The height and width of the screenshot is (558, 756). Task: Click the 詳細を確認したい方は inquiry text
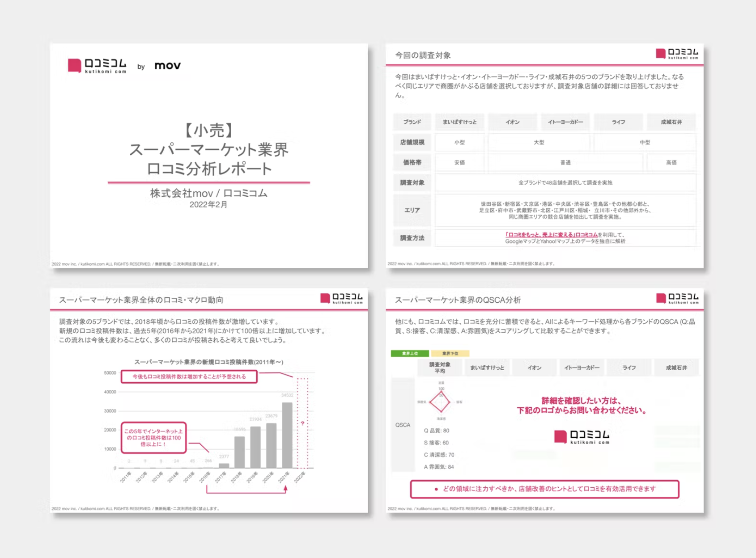pyautogui.click(x=582, y=406)
